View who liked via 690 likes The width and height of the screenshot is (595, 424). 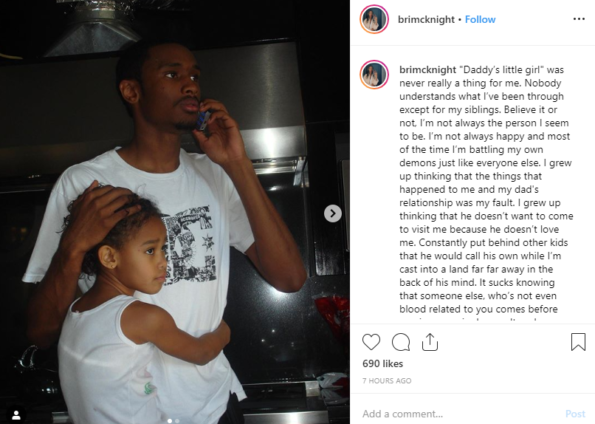pyautogui.click(x=382, y=364)
